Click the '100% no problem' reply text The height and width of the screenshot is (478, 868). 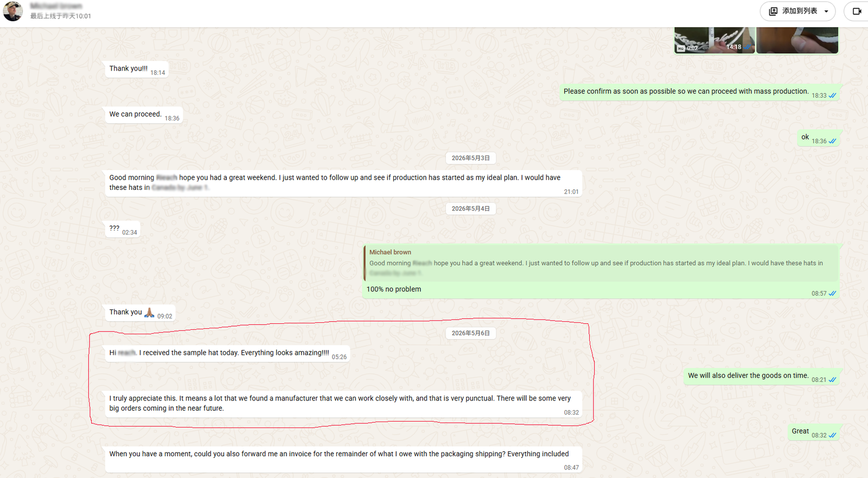pos(394,289)
